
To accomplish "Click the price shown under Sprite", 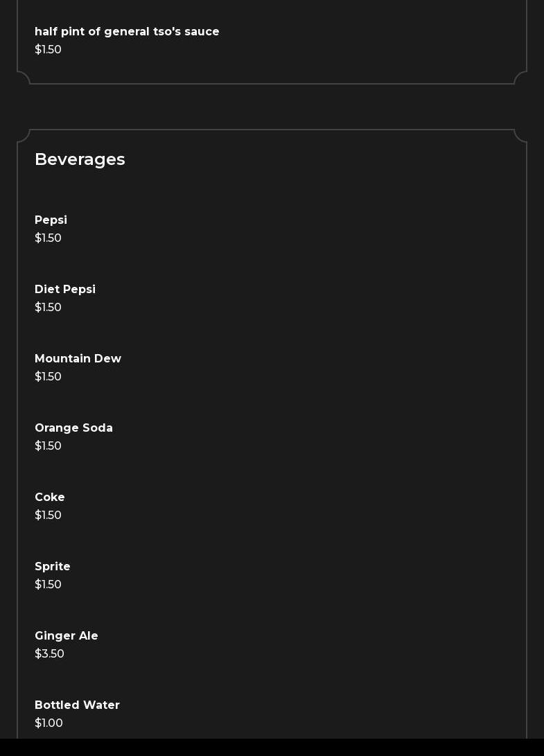I will (48, 585).
